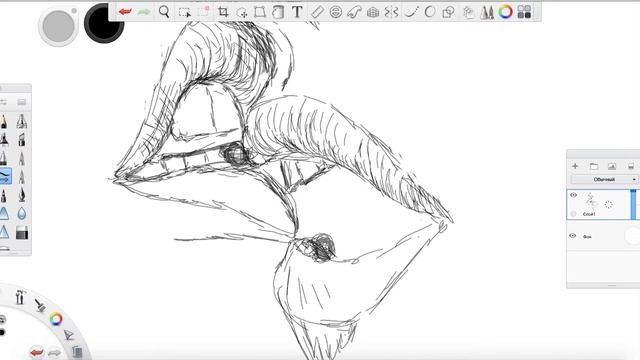Open the tools icon on the corner lagoon
The height and width of the screenshot is (360, 640).
click(x=20, y=297)
